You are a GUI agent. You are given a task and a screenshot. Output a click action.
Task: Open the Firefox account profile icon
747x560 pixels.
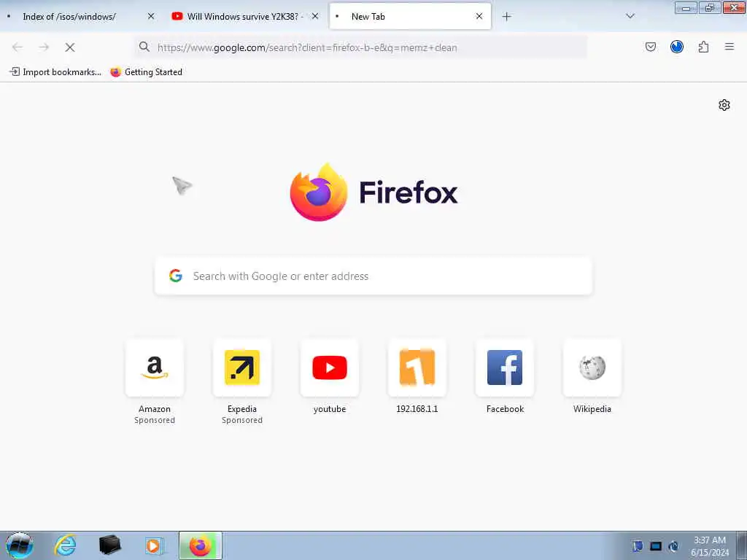(x=676, y=47)
